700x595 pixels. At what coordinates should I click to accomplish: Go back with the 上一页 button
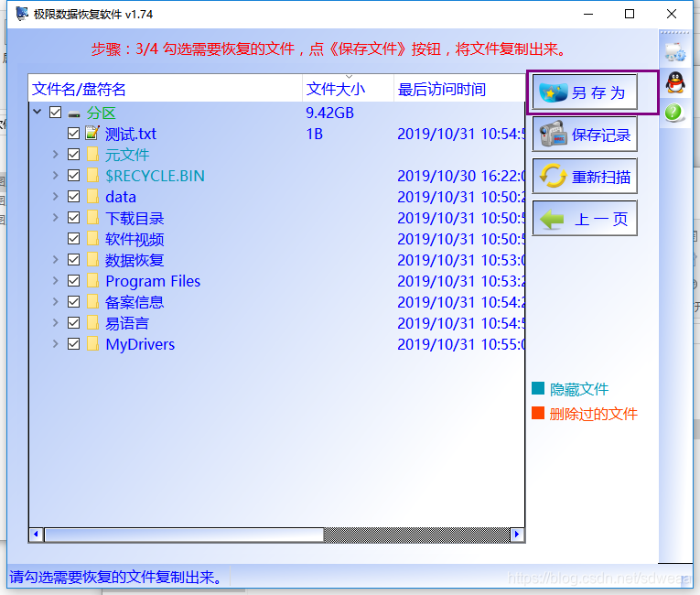(x=585, y=218)
